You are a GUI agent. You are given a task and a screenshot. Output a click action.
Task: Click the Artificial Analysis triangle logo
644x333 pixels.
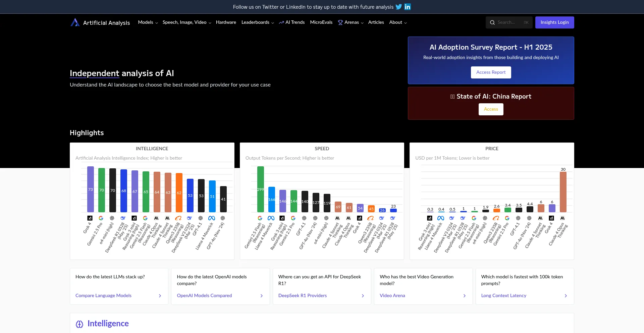pos(75,22)
